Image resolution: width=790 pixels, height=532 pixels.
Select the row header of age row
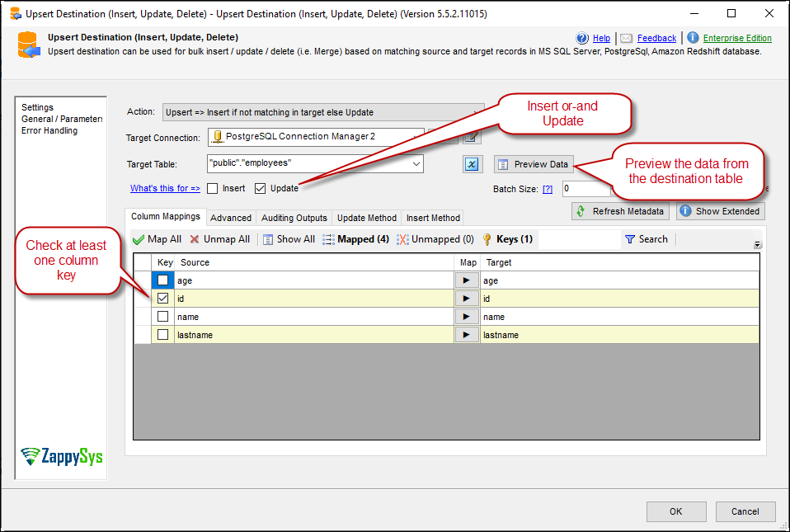click(x=143, y=280)
